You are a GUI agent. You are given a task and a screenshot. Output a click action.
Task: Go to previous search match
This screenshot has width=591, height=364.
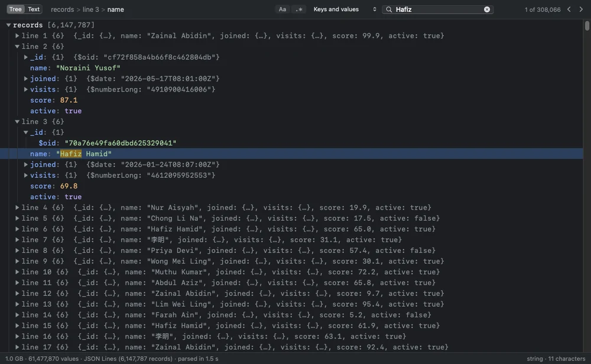pyautogui.click(x=569, y=9)
